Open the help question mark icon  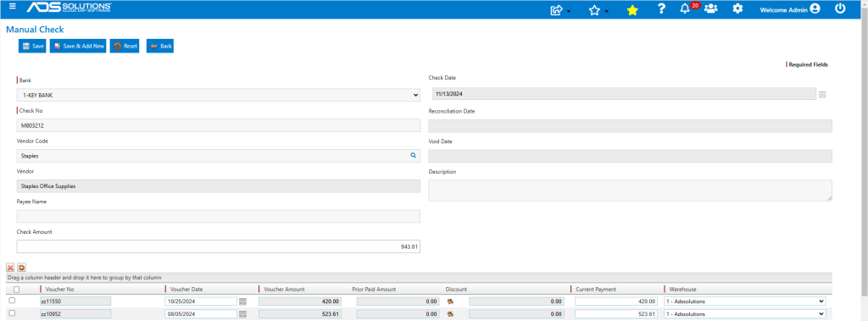click(661, 8)
